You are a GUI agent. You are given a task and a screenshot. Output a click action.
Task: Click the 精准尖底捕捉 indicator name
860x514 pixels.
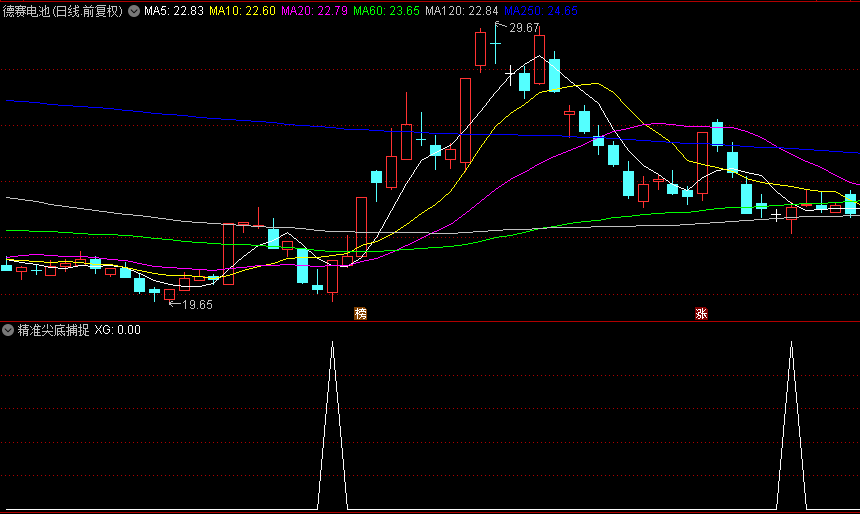[x=53, y=330]
